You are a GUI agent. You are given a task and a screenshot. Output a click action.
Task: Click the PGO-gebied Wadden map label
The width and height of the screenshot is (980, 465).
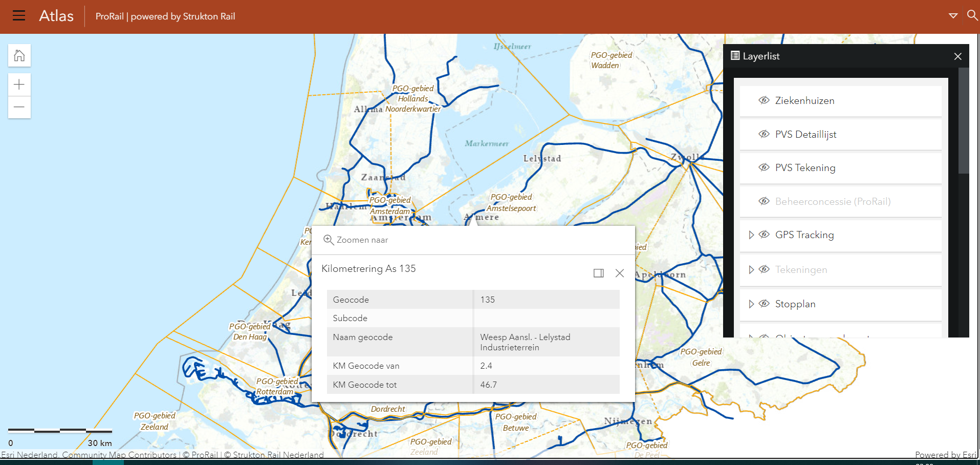click(612, 60)
